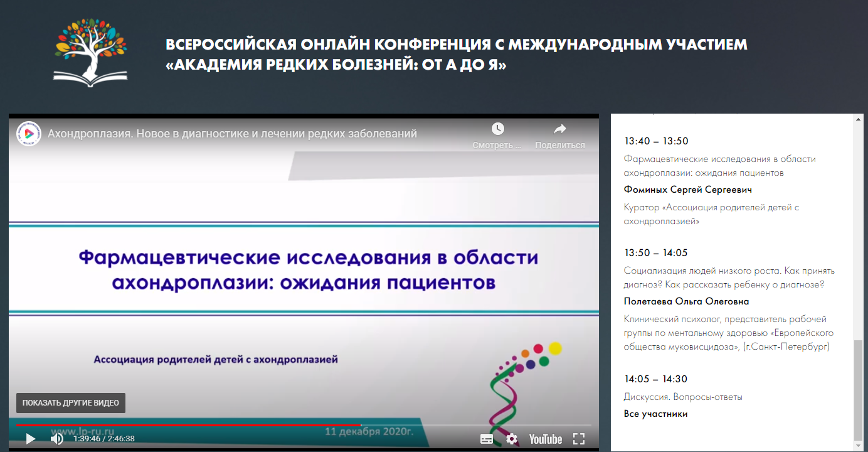Click the Watch Later clock icon
The height and width of the screenshot is (452, 868).
point(497,129)
